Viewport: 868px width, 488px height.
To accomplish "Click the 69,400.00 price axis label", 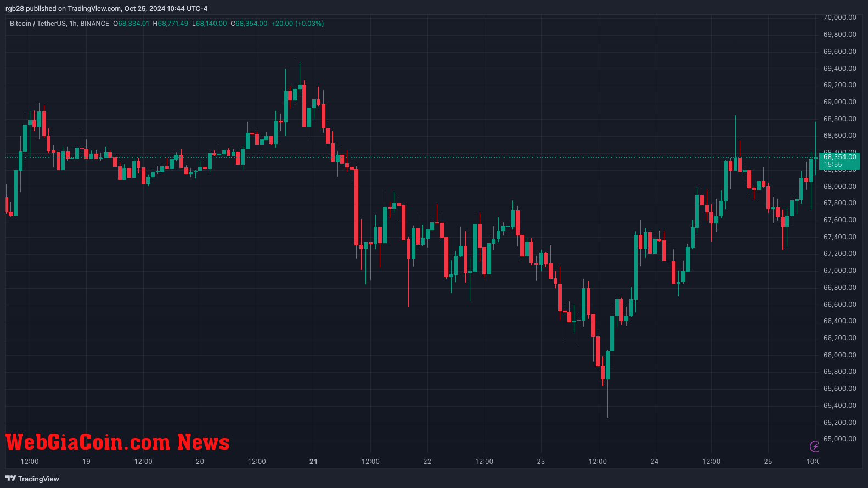I will click(x=840, y=69).
